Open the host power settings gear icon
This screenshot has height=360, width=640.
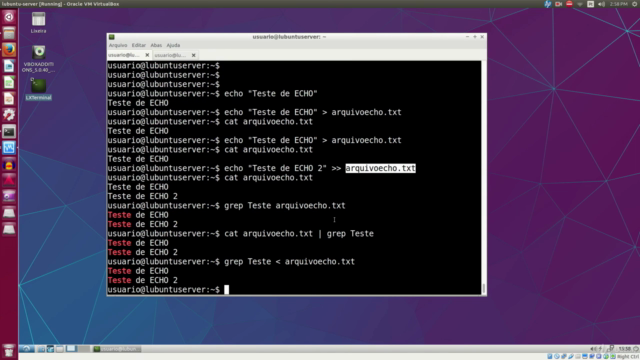pyautogui.click(x=635, y=4)
